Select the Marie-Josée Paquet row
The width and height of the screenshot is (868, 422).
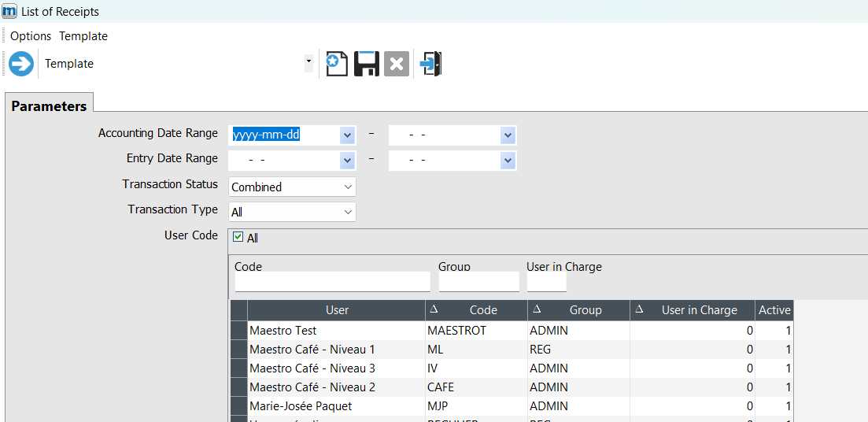335,406
